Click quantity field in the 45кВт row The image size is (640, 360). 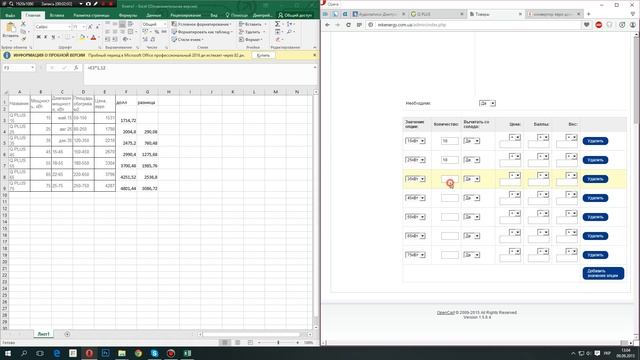pyautogui.click(x=449, y=198)
